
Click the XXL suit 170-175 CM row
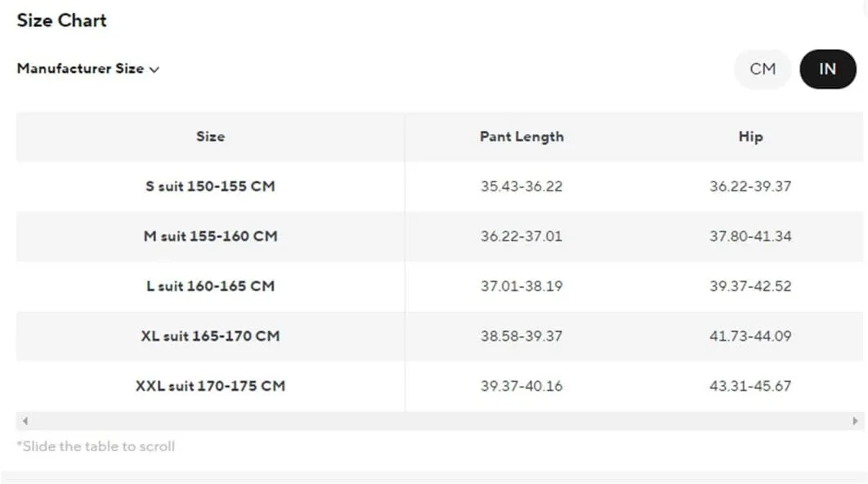click(440, 386)
